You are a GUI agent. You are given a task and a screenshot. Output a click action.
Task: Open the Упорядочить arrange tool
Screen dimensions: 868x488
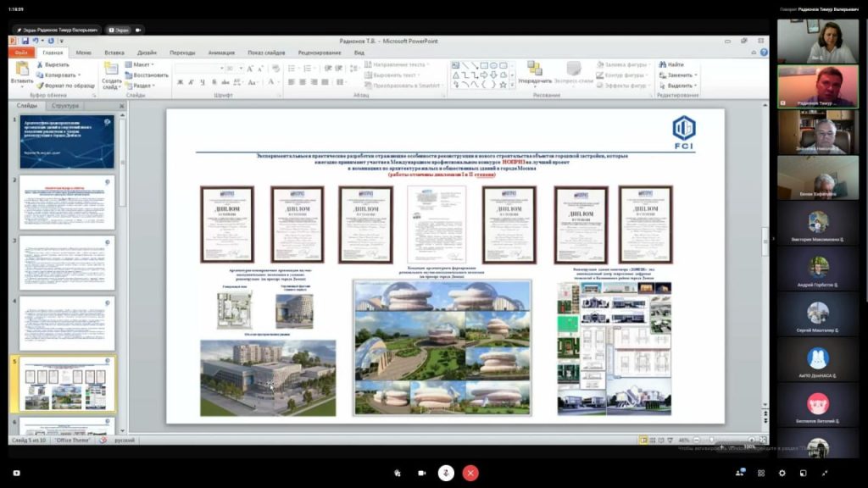(x=535, y=73)
